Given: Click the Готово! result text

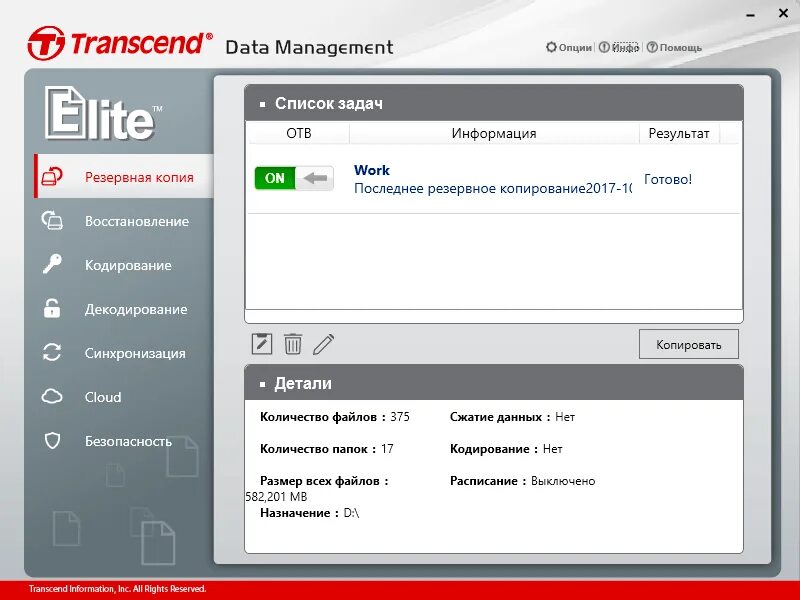Looking at the screenshot, I should pos(668,179).
